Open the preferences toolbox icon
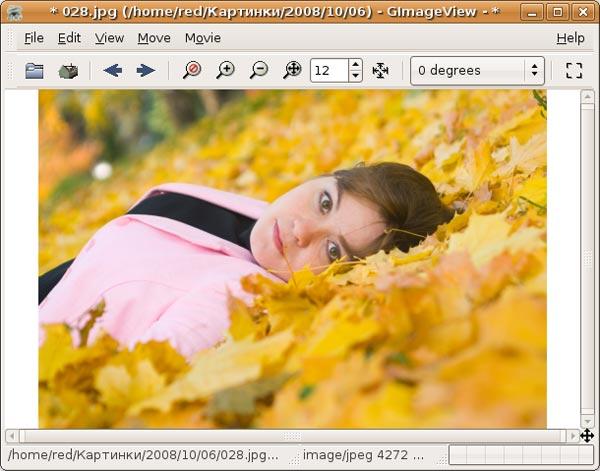This screenshot has width=600, height=471. (68, 71)
